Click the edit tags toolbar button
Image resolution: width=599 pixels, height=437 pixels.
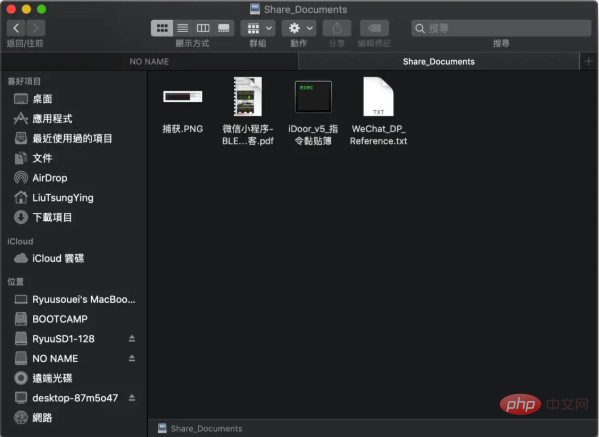pos(374,28)
